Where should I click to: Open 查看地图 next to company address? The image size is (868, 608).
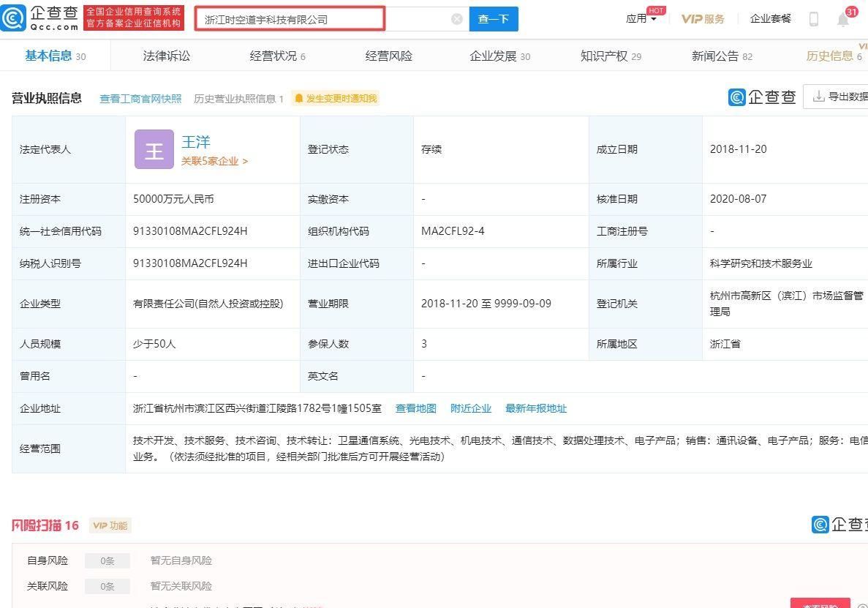(415, 408)
